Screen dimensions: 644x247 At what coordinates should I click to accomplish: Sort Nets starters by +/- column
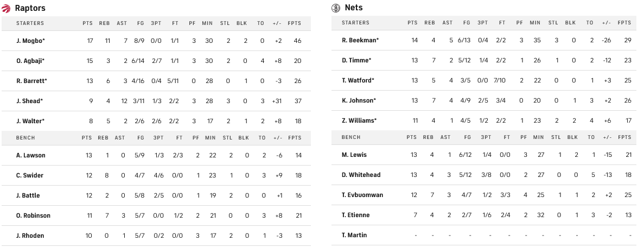[606, 23]
